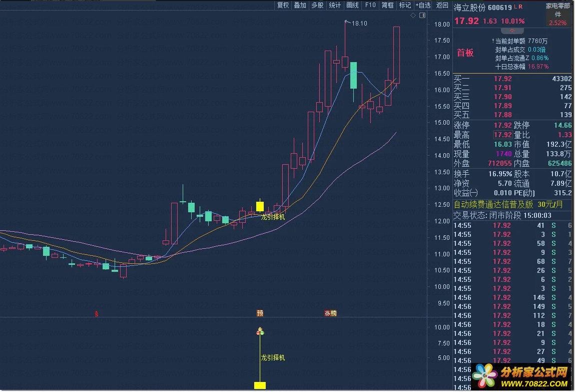576x392 pixels.
Task: Toggle the side panel layout icon
Action: coord(422,15)
